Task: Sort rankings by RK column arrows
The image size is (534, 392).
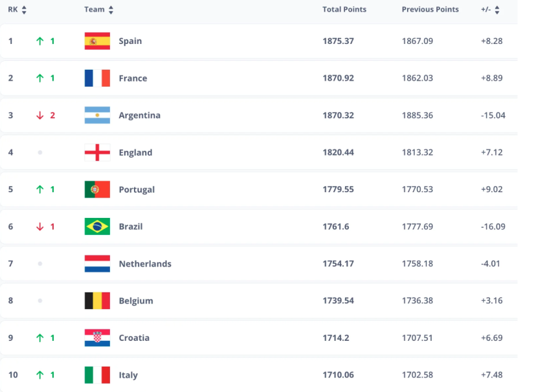Action: pos(24,10)
